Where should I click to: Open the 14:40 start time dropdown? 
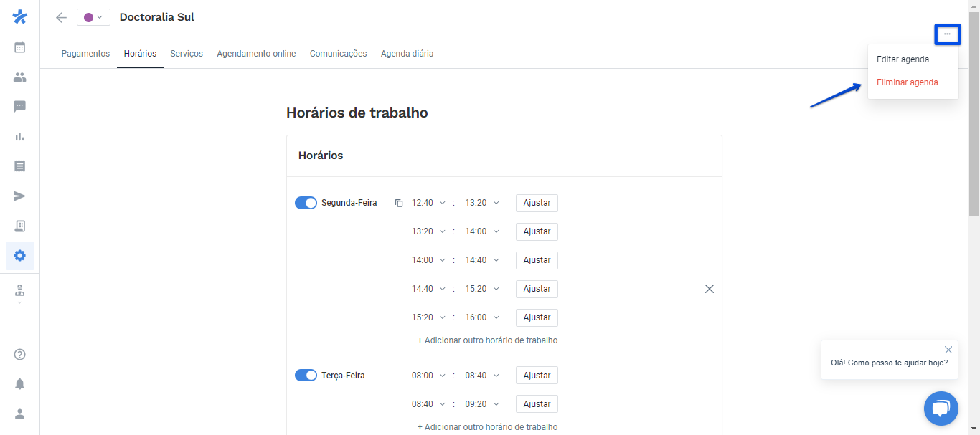pos(428,289)
